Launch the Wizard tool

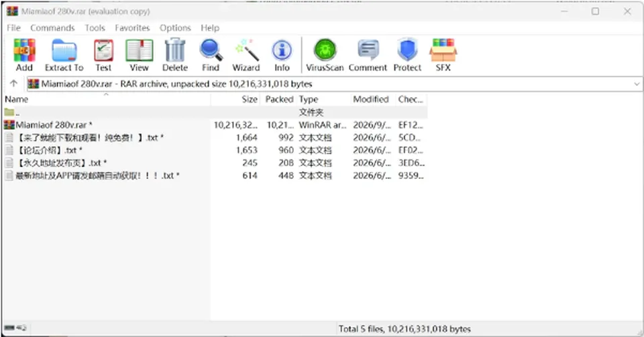(x=246, y=55)
